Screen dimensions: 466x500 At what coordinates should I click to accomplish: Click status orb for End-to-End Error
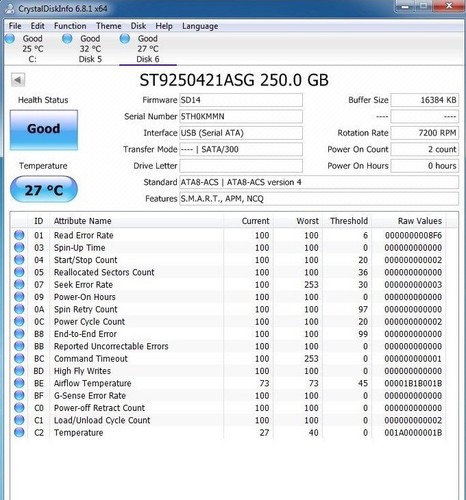(19, 334)
